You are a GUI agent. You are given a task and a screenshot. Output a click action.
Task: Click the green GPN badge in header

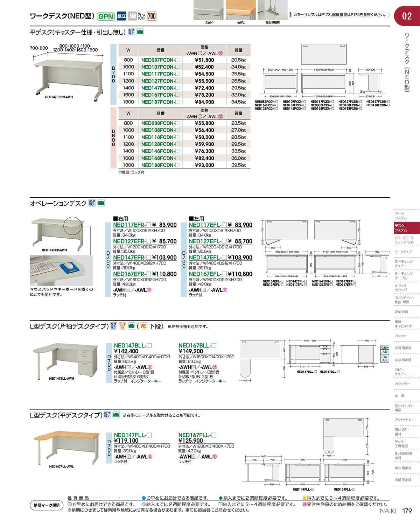[105, 16]
